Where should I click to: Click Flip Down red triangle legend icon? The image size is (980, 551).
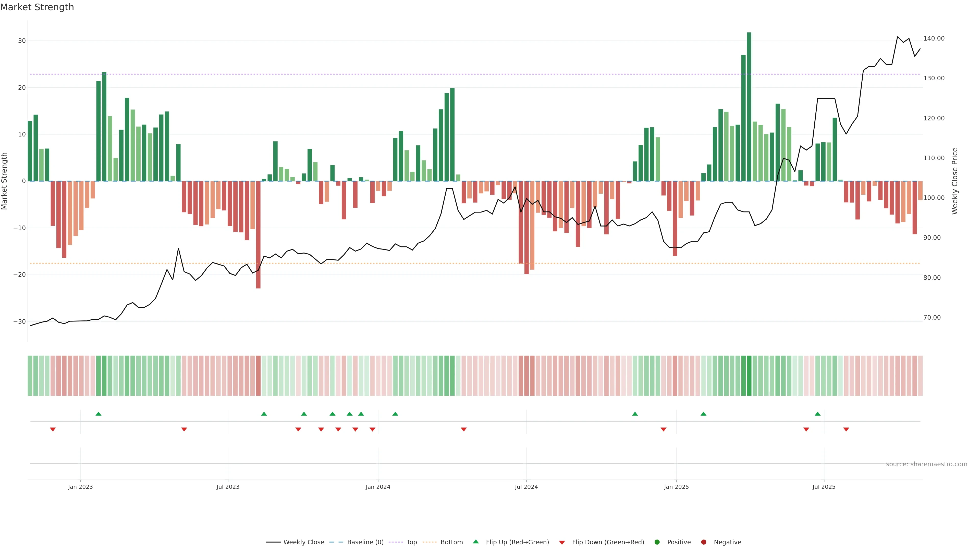click(562, 543)
